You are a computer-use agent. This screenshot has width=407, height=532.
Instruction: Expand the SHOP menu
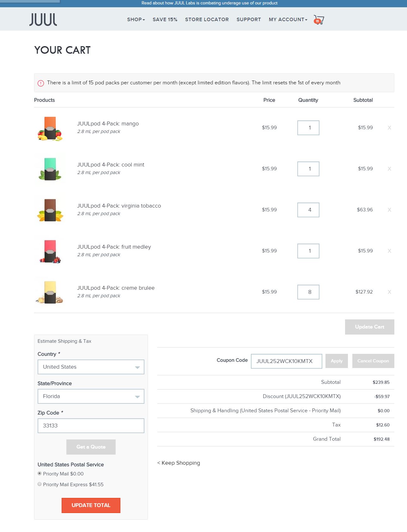click(x=136, y=20)
